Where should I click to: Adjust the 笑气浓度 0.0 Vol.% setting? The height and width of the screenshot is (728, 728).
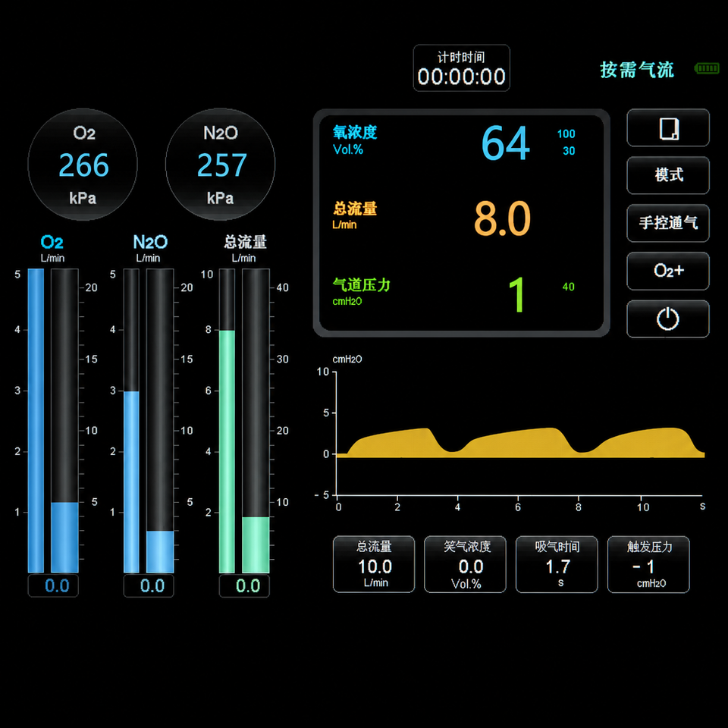(465, 564)
